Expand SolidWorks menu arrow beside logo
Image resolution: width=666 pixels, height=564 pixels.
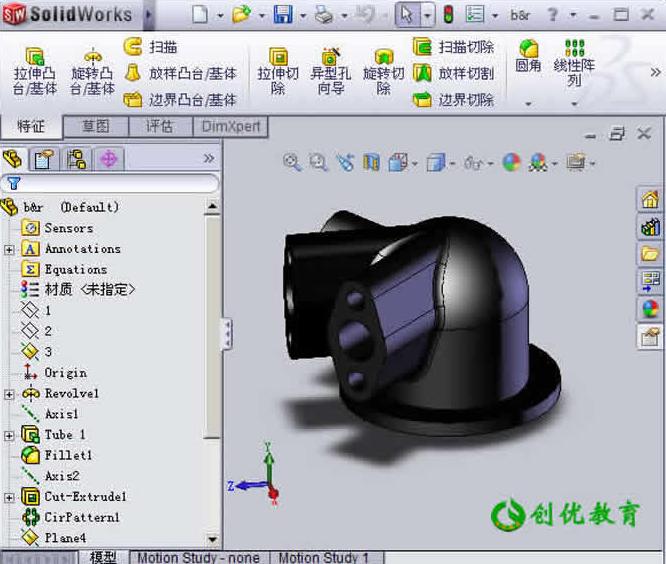pos(148,15)
